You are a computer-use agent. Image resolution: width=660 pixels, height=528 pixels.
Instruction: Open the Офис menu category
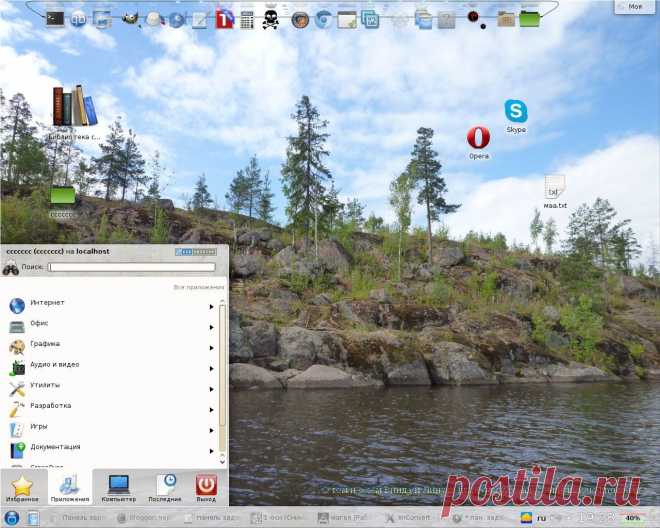tap(110, 324)
